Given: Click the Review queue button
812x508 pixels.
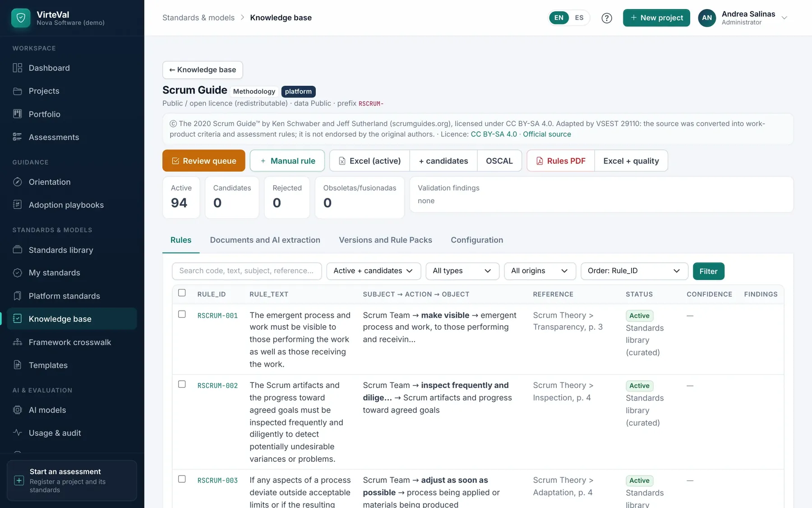Looking at the screenshot, I should coord(204,161).
